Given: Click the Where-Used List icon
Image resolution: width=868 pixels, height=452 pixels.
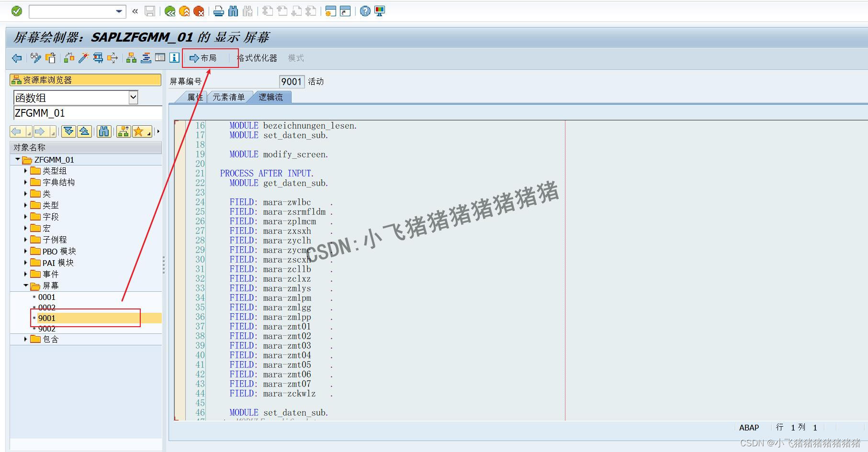Looking at the screenshot, I should 113,58.
